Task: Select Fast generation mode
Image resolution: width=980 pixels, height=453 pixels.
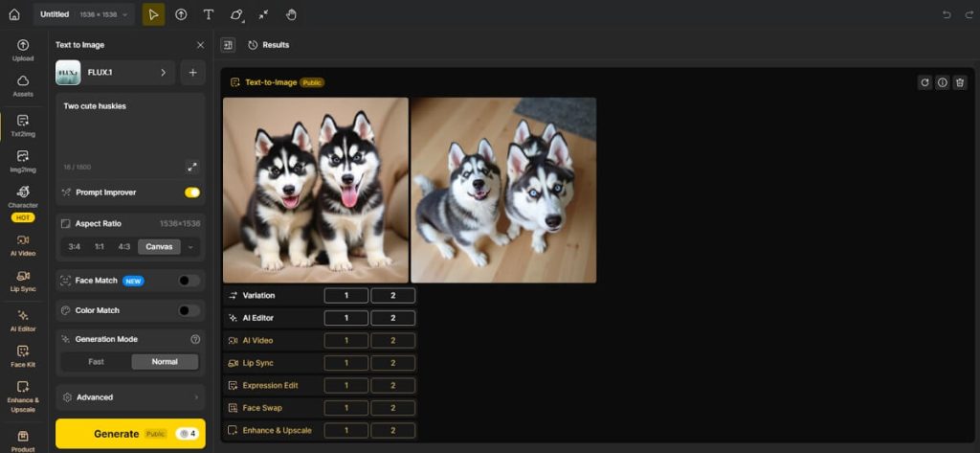Action: coord(96,362)
